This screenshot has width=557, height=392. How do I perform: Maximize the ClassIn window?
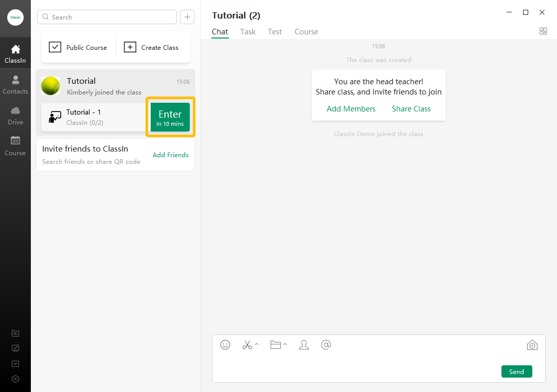526,12
